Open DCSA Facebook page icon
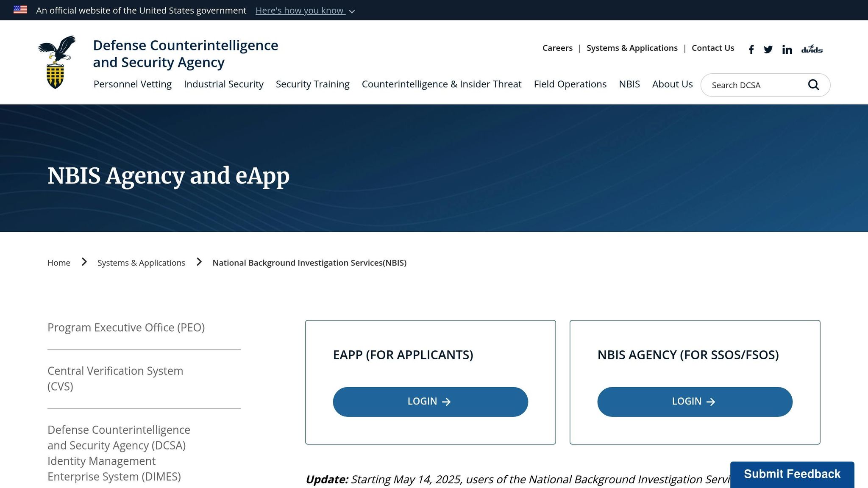This screenshot has width=868, height=488. tap(751, 50)
